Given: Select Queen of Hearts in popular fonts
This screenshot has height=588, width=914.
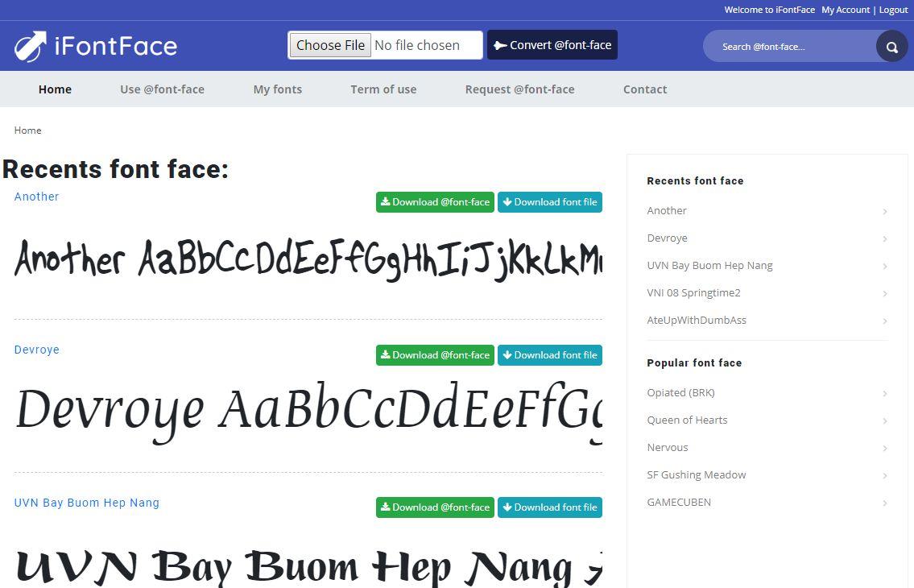Looking at the screenshot, I should 687,420.
